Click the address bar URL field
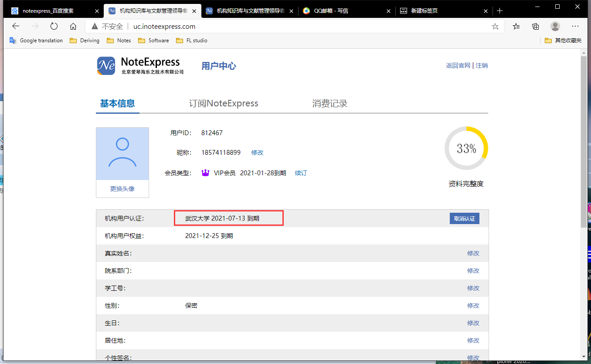The image size is (591, 364). click(295, 27)
